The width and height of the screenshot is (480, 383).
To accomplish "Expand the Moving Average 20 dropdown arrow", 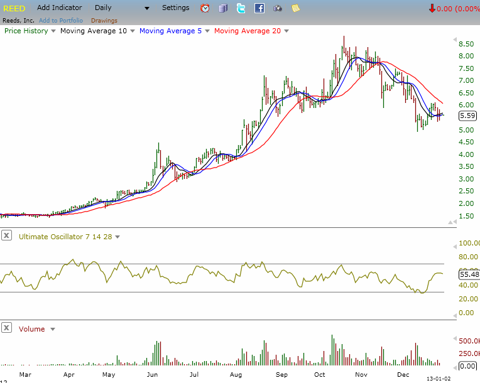I will click(x=286, y=31).
